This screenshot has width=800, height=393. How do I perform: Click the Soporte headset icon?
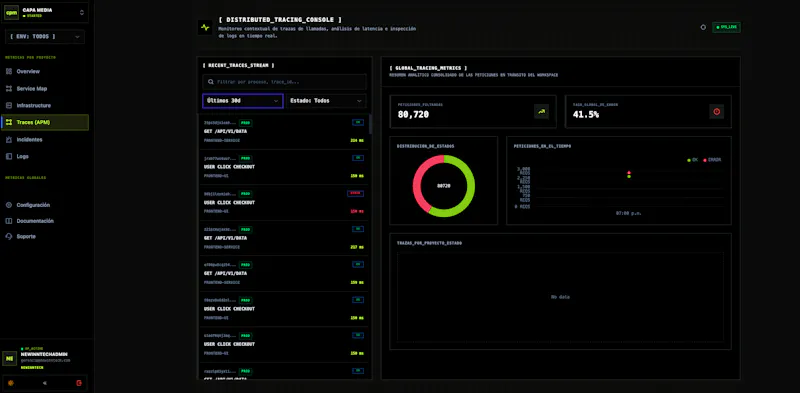[9, 236]
